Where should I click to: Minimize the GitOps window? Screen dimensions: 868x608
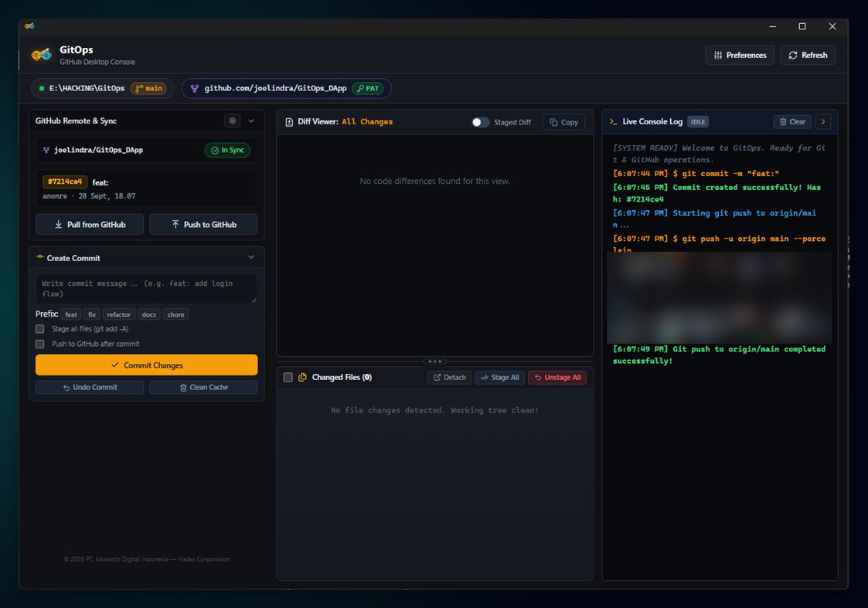click(773, 26)
